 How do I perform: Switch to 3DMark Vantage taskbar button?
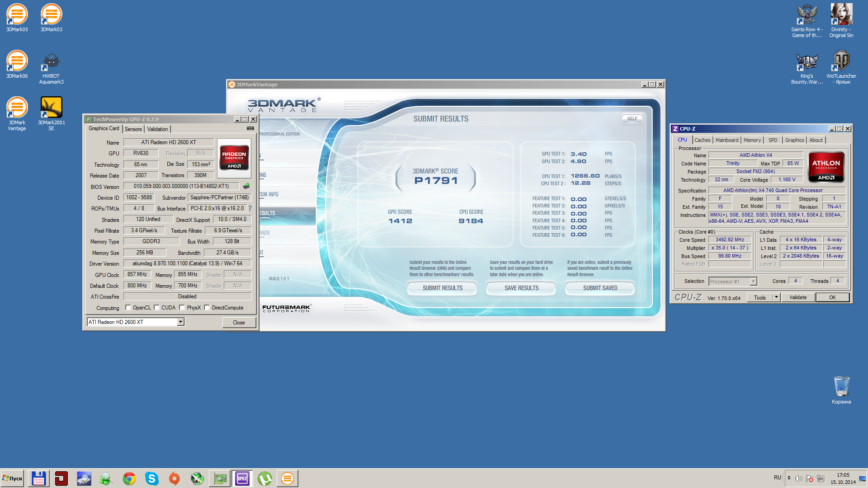288,478
